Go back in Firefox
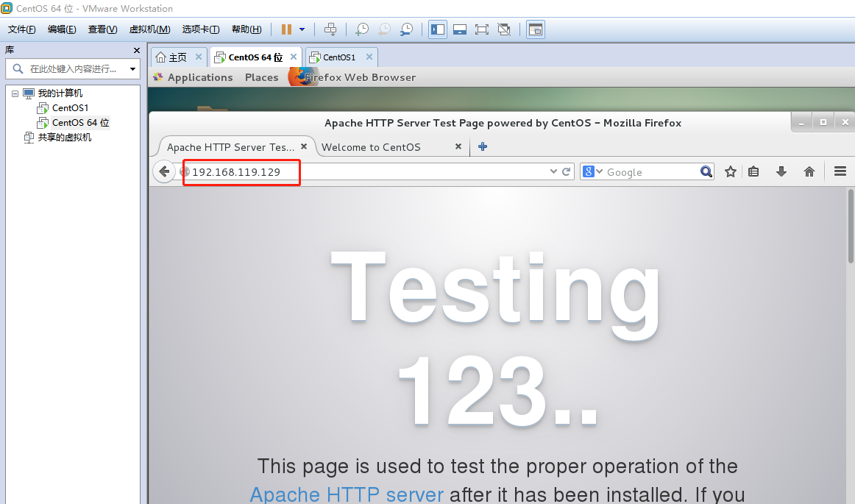Image resolution: width=855 pixels, height=504 pixels. 164,172
